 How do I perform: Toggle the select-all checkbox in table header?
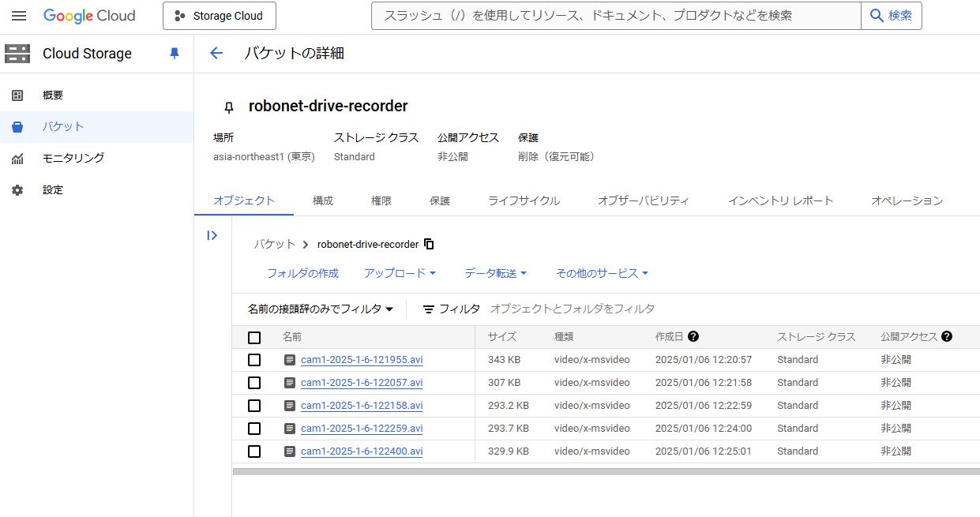(x=254, y=338)
